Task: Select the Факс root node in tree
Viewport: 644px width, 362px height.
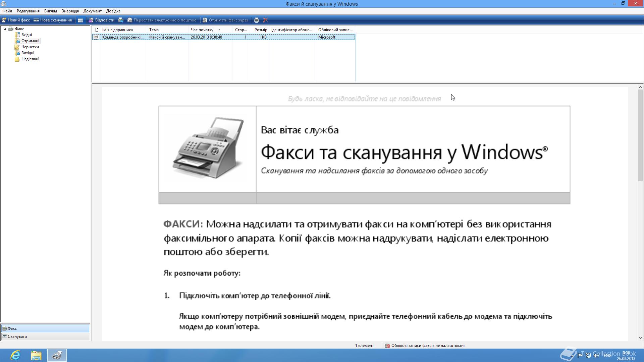Action: point(19,29)
